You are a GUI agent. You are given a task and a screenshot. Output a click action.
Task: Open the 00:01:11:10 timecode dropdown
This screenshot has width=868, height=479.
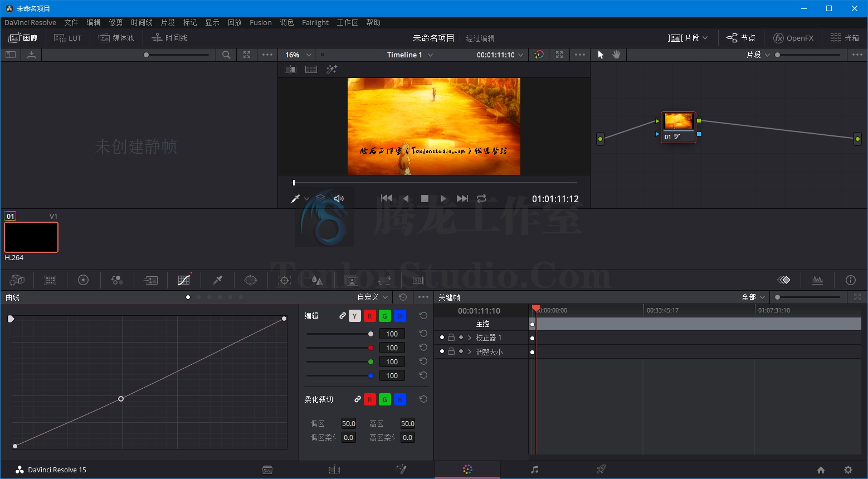pos(500,55)
